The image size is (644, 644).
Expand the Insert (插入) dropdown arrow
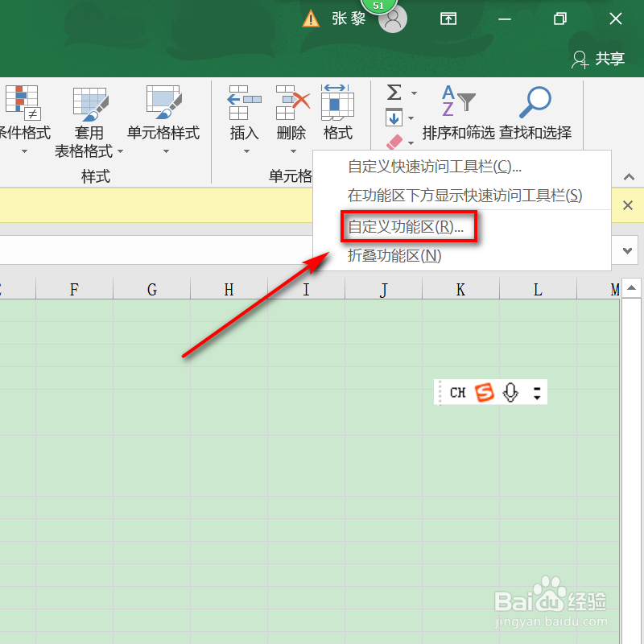coord(246,151)
